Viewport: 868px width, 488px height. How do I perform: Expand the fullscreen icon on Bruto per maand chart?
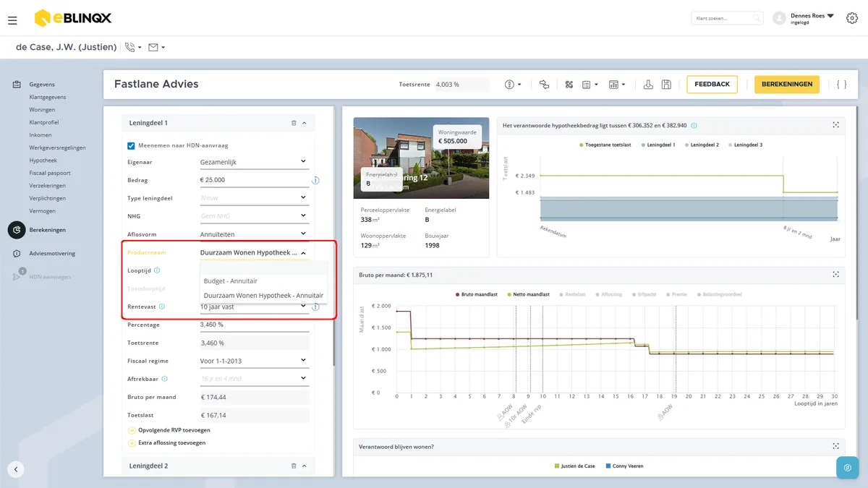pyautogui.click(x=836, y=275)
